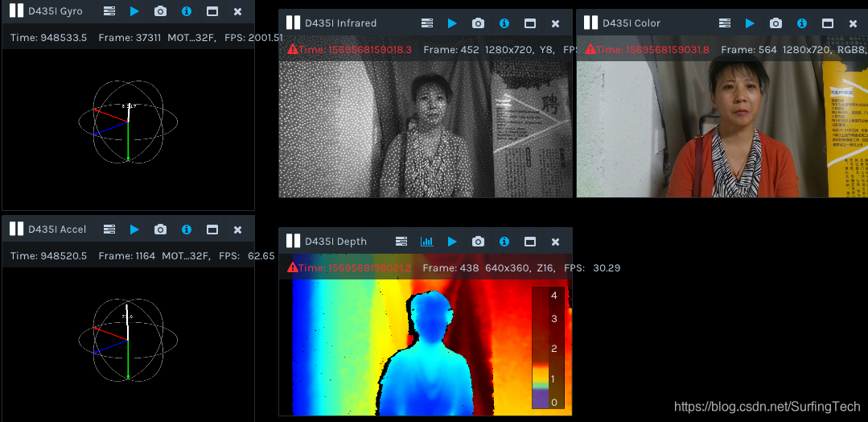
Task: Click 'FPS: 30.29' in the Depth stream
Action: click(592, 268)
